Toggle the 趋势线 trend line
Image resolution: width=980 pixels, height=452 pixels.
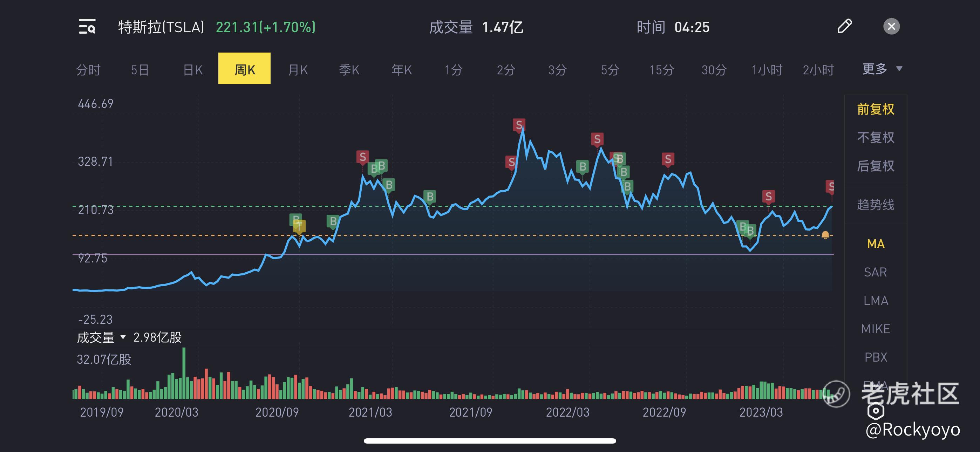coord(876,205)
